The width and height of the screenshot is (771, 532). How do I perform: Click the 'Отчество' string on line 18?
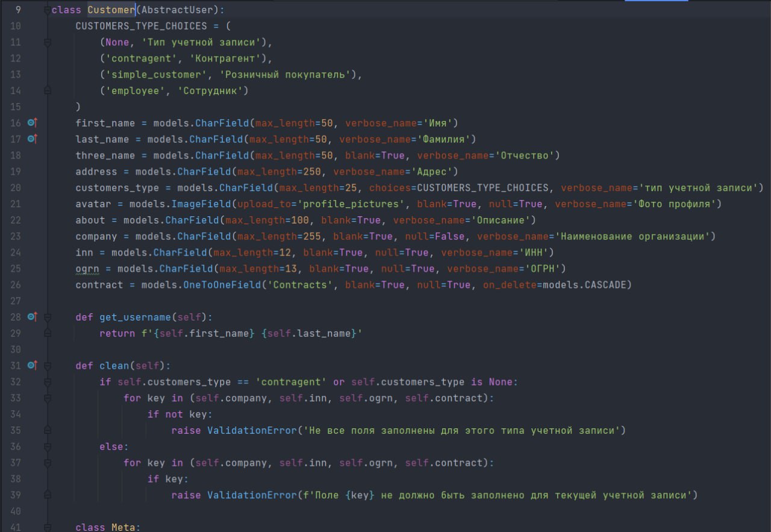[x=525, y=155]
